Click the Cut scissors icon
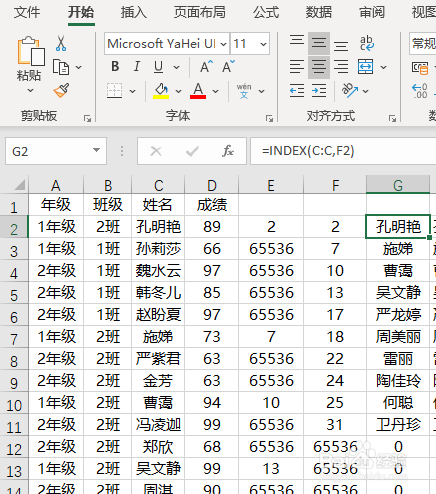Image resolution: width=436 pixels, height=494 pixels. [x=61, y=43]
